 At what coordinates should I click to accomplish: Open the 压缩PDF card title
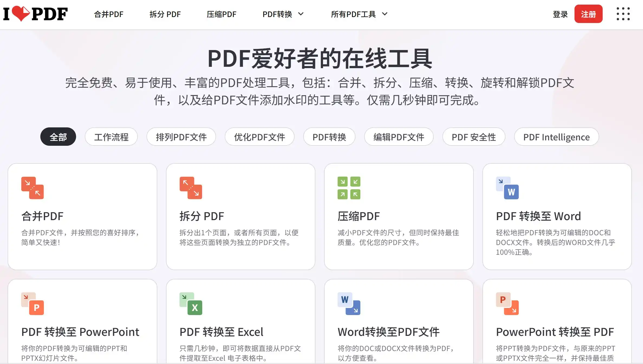click(359, 216)
